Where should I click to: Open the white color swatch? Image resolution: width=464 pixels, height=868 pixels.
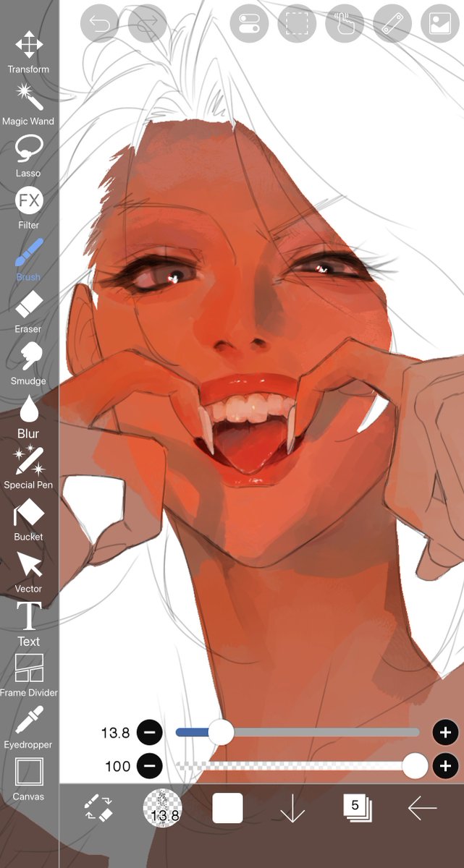tap(227, 809)
